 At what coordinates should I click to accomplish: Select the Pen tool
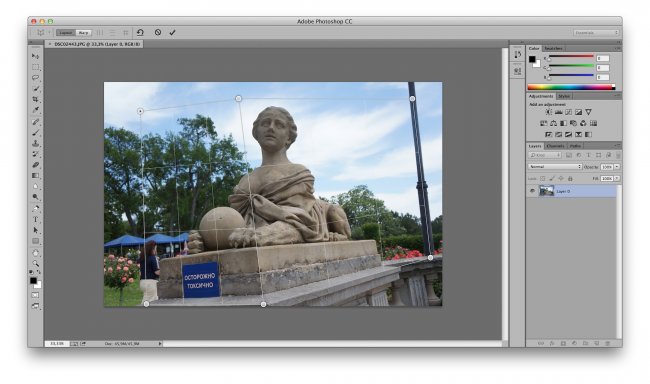pos(36,209)
